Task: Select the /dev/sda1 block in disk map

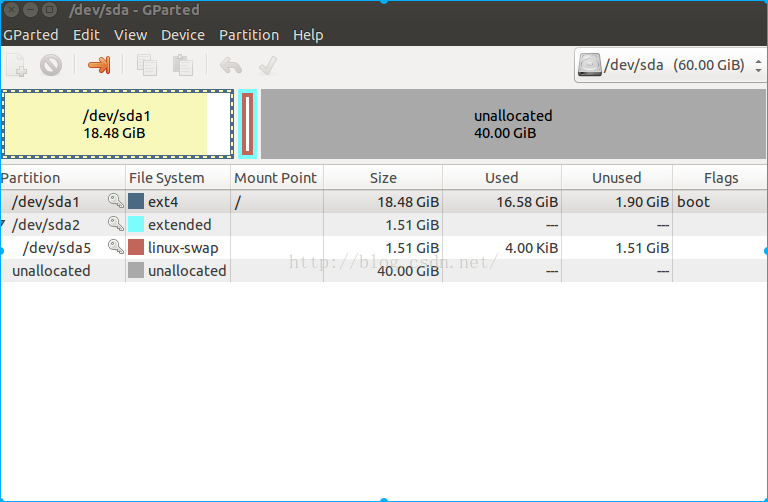Action: click(x=118, y=124)
